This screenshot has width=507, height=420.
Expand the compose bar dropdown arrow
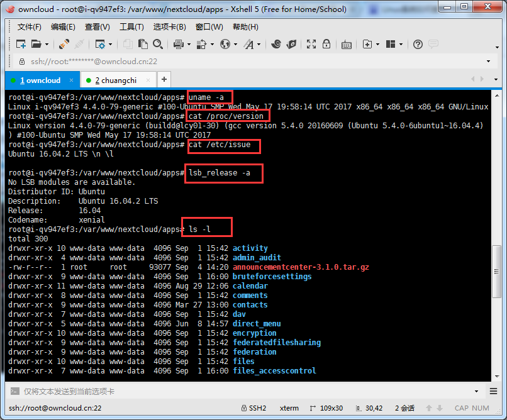476,392
